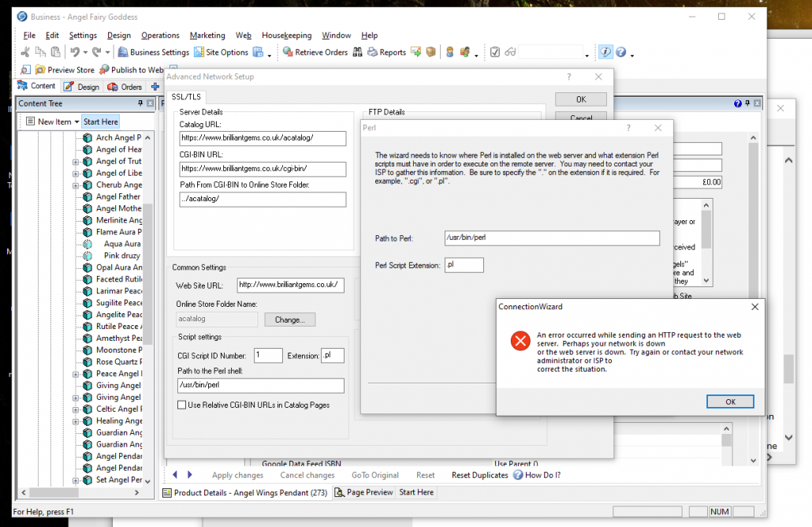
Task: Click the magnifier preview icon left of Preview Store
Action: (x=25, y=70)
